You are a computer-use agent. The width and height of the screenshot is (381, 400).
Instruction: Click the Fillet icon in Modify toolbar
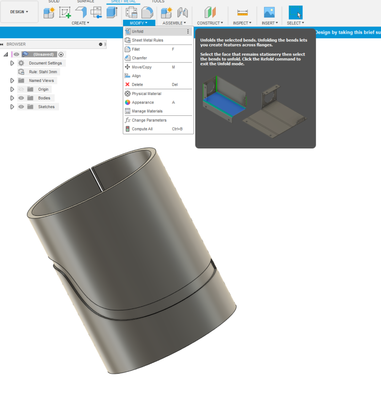[x=147, y=13]
